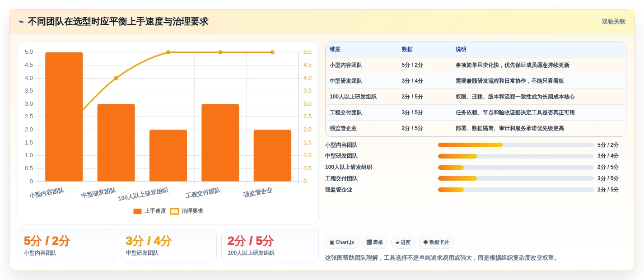Viewport: 644px width, 280px height.
Task: Click the 强监管企业 x-axis label
Action: pyautogui.click(x=258, y=193)
